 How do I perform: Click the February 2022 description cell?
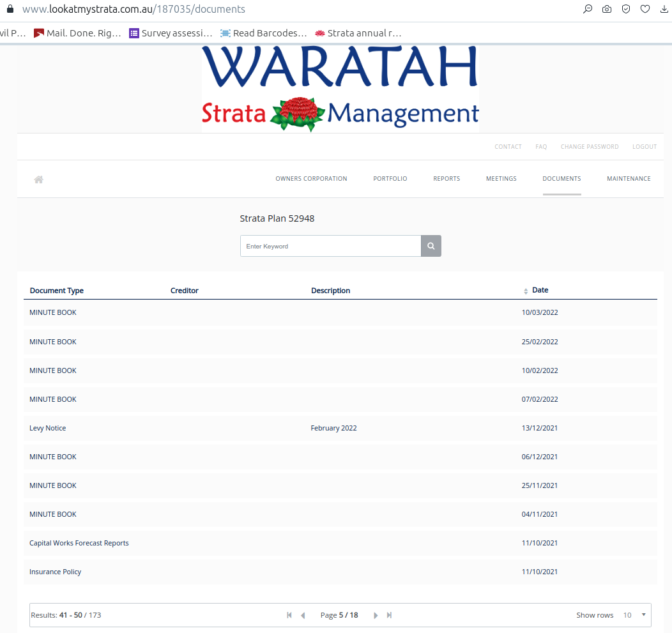(x=334, y=428)
